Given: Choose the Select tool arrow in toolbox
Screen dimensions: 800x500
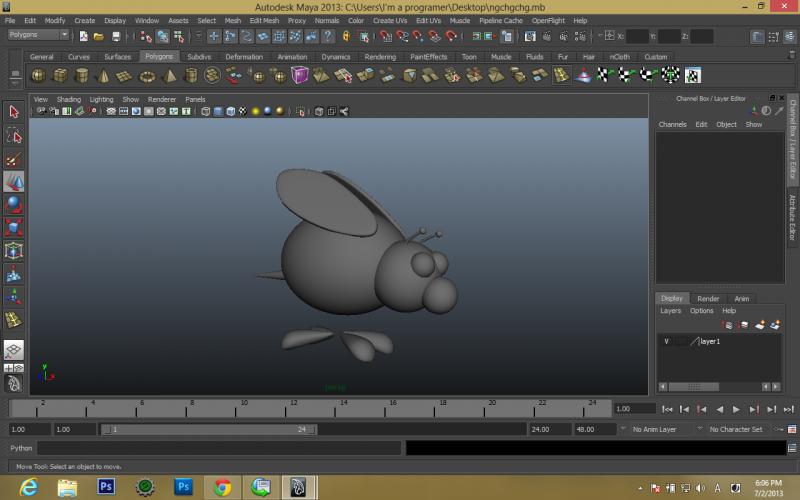Looking at the screenshot, I should point(14,112).
